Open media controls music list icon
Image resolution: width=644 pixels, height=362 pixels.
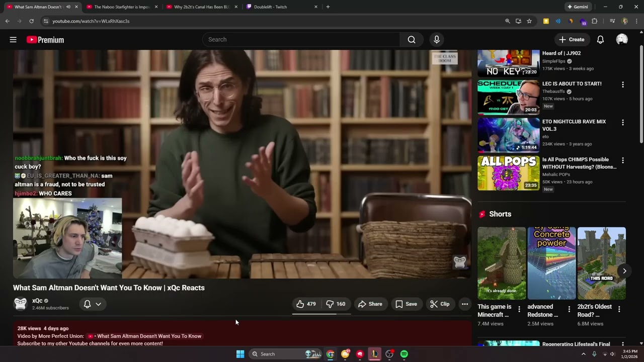coord(612,21)
